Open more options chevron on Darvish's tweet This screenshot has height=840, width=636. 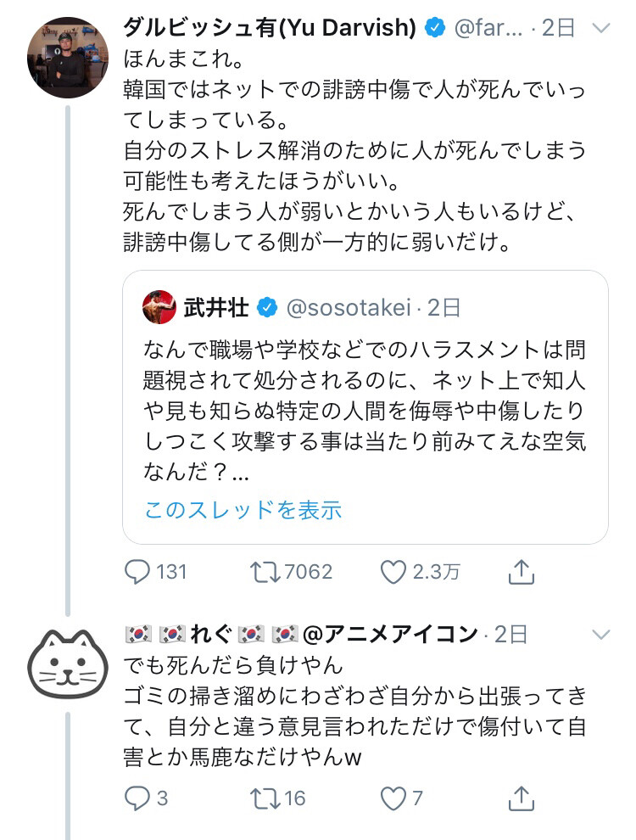(x=600, y=28)
